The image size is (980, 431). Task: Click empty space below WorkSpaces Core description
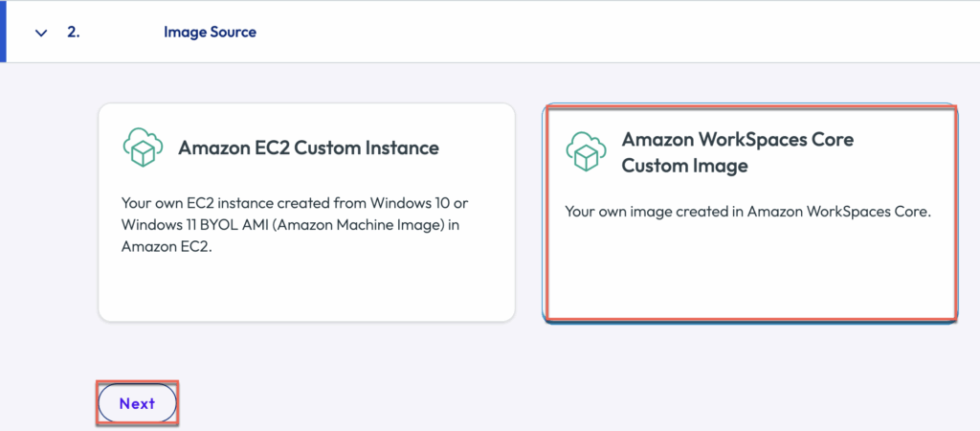(x=747, y=273)
